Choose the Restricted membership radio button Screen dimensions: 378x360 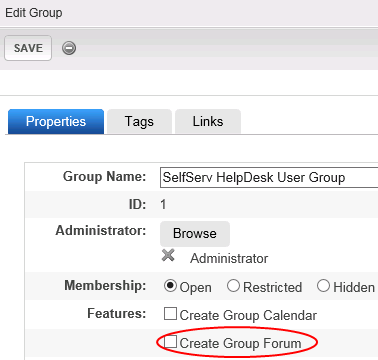(x=233, y=286)
